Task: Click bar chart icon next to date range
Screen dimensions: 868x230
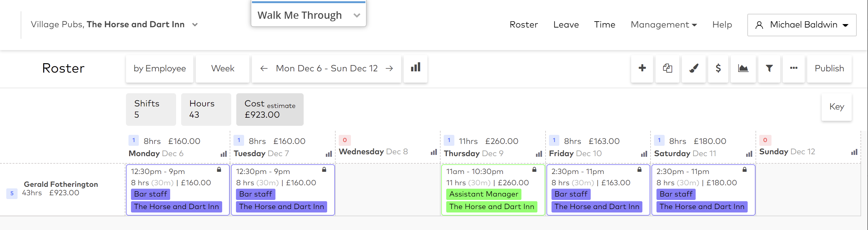Action: (416, 68)
